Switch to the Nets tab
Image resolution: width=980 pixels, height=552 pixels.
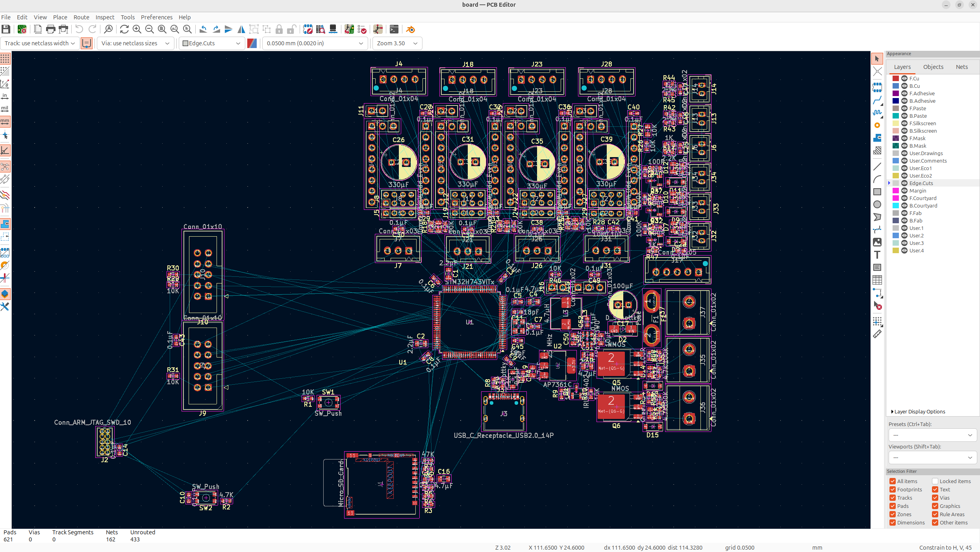click(x=961, y=67)
